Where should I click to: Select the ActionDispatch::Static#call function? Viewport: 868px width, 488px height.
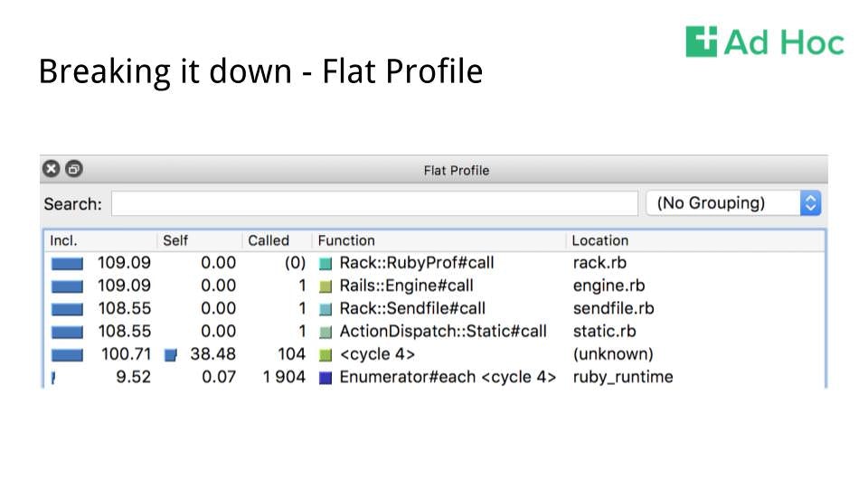[x=443, y=332]
